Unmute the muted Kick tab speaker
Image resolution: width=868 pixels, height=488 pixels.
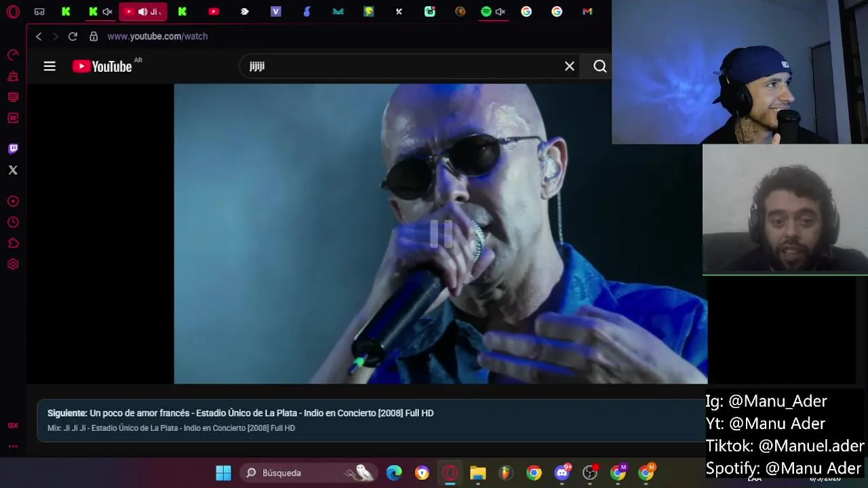[107, 12]
